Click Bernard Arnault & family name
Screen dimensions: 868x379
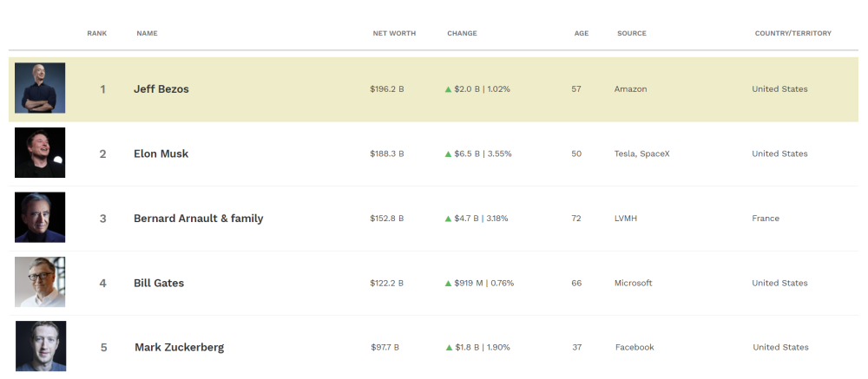[198, 219]
